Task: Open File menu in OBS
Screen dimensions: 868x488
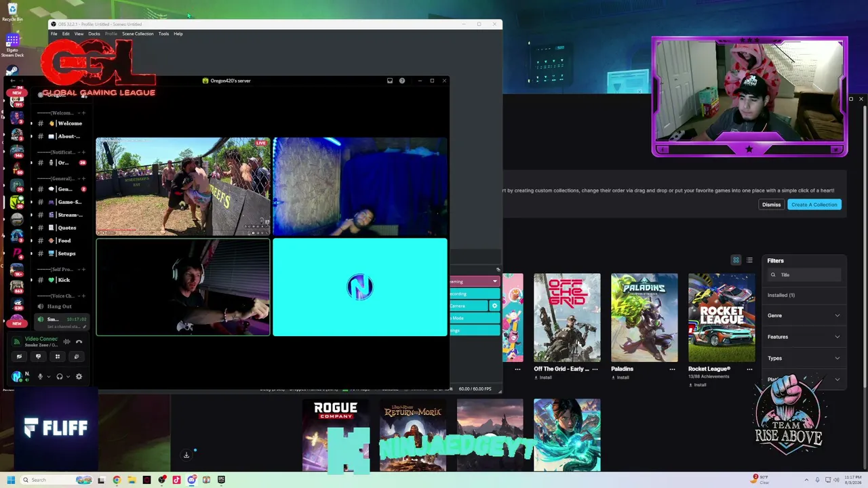Action: coord(54,34)
